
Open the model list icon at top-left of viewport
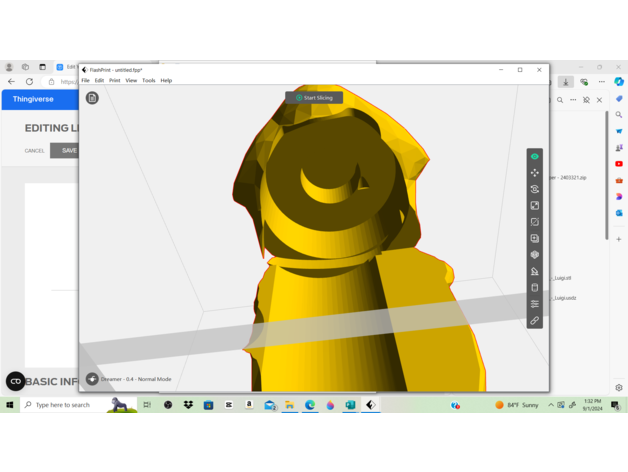point(92,98)
